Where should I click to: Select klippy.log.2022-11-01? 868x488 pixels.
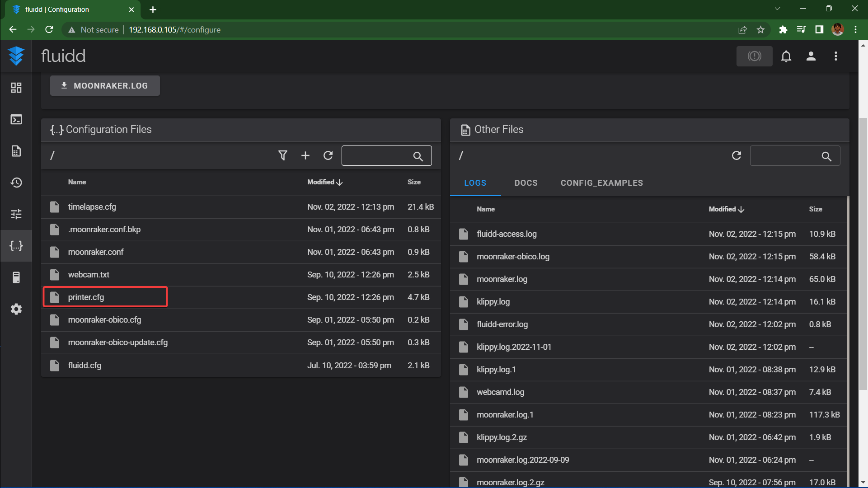tap(648, 347)
